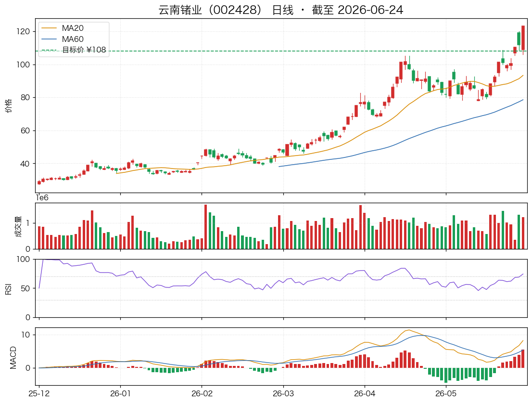
Task: Click the MACD axis value 10
Action: tap(25, 335)
